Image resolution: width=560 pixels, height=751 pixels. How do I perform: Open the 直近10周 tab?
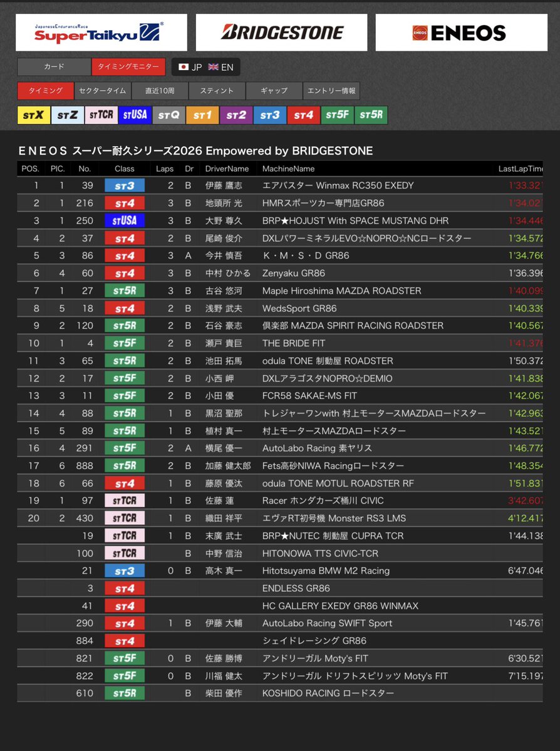(160, 91)
